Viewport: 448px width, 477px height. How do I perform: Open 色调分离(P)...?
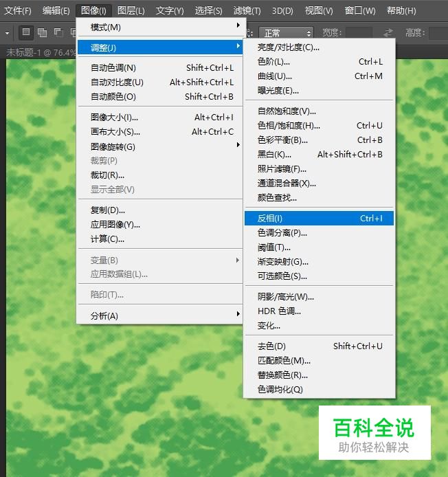tap(319, 233)
